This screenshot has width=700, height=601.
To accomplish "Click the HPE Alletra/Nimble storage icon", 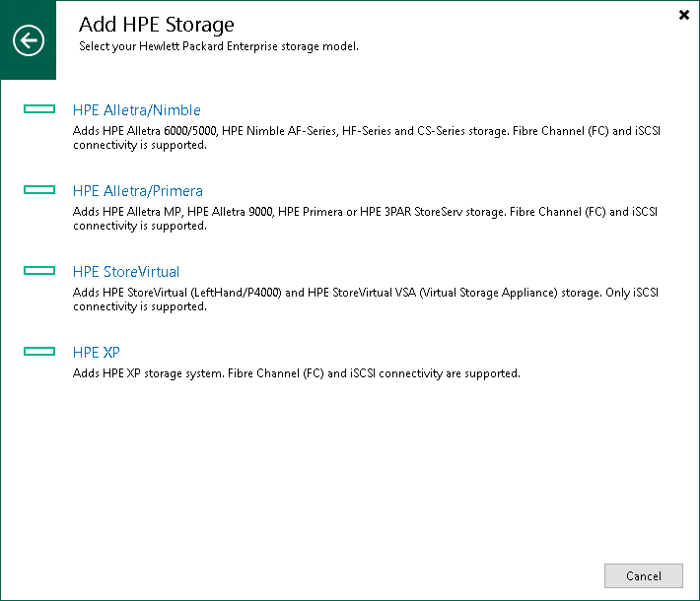I will pyautogui.click(x=39, y=109).
